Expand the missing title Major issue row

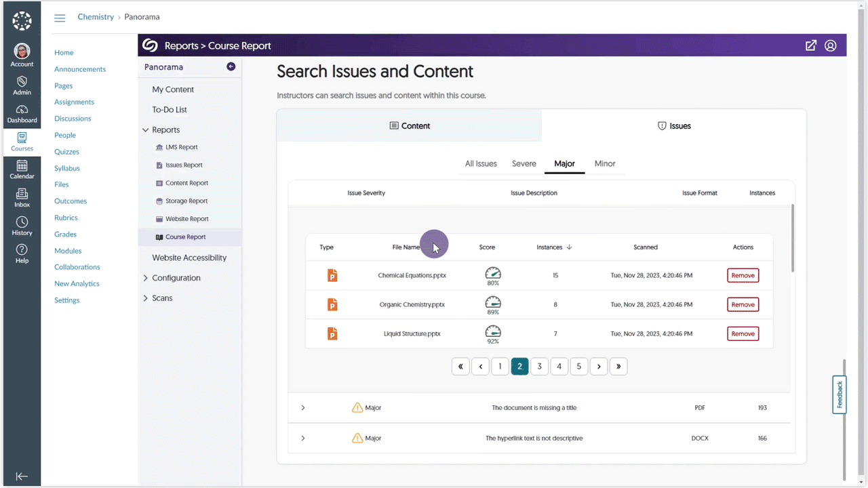coord(302,408)
